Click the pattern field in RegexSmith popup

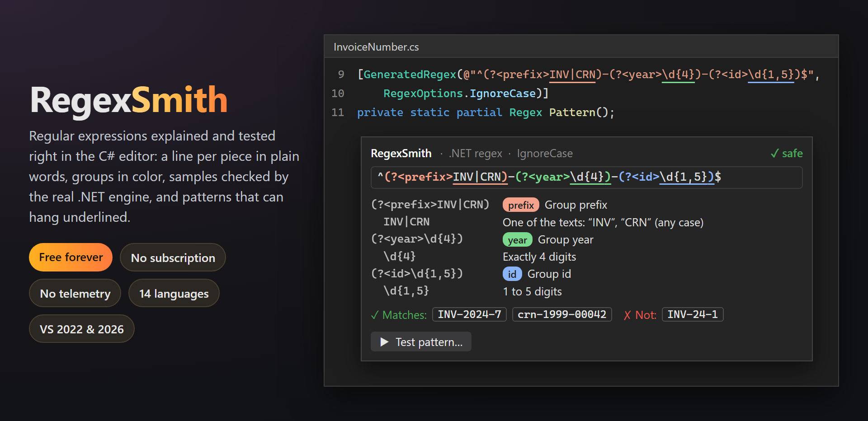click(x=586, y=177)
